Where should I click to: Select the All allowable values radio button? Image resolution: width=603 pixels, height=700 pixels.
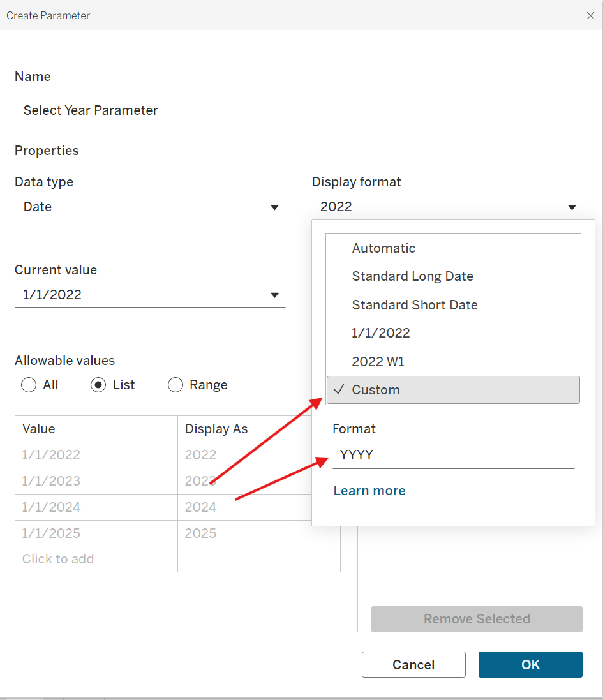pyautogui.click(x=29, y=385)
